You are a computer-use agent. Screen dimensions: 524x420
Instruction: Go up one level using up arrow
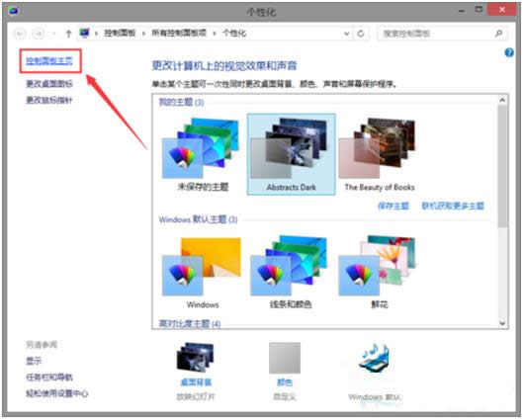click(68, 34)
